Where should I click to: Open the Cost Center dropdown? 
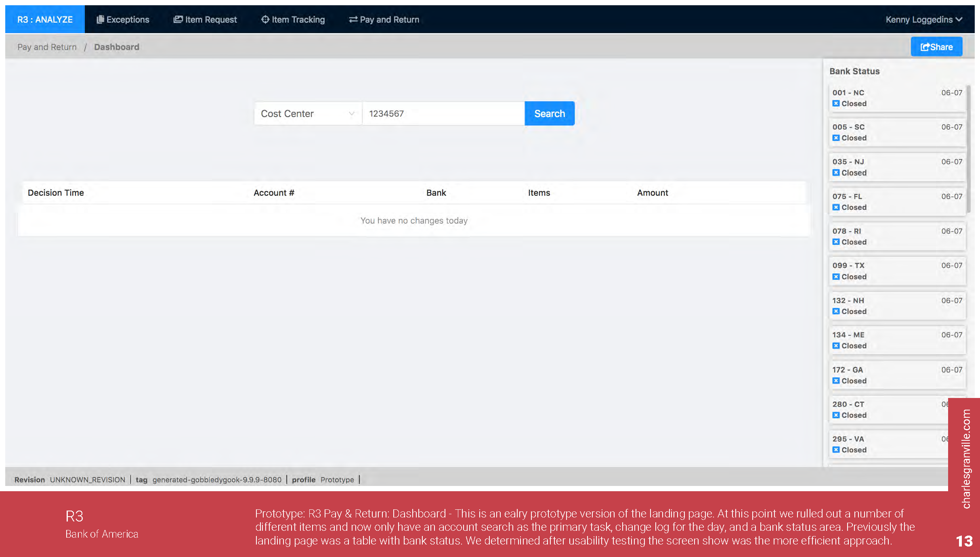point(307,114)
